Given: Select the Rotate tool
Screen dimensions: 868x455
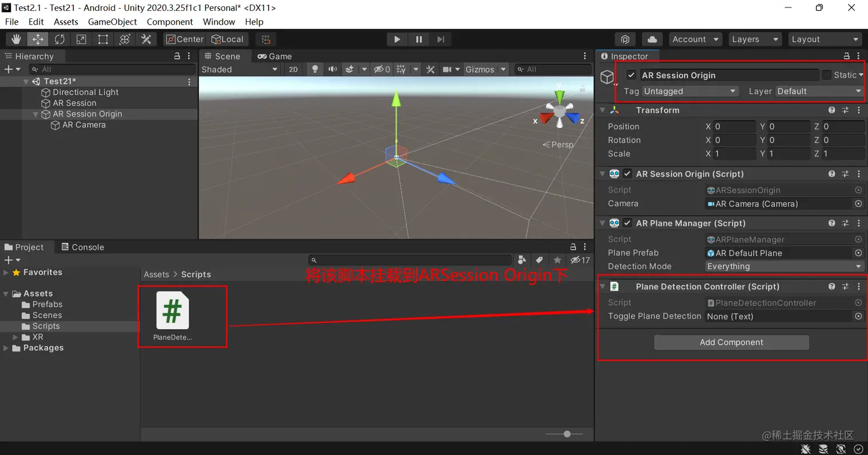Looking at the screenshot, I should [x=60, y=39].
